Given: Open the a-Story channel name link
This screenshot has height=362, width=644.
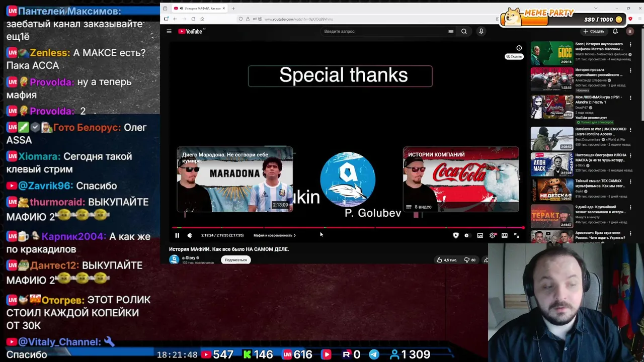Looking at the screenshot, I should (x=189, y=258).
